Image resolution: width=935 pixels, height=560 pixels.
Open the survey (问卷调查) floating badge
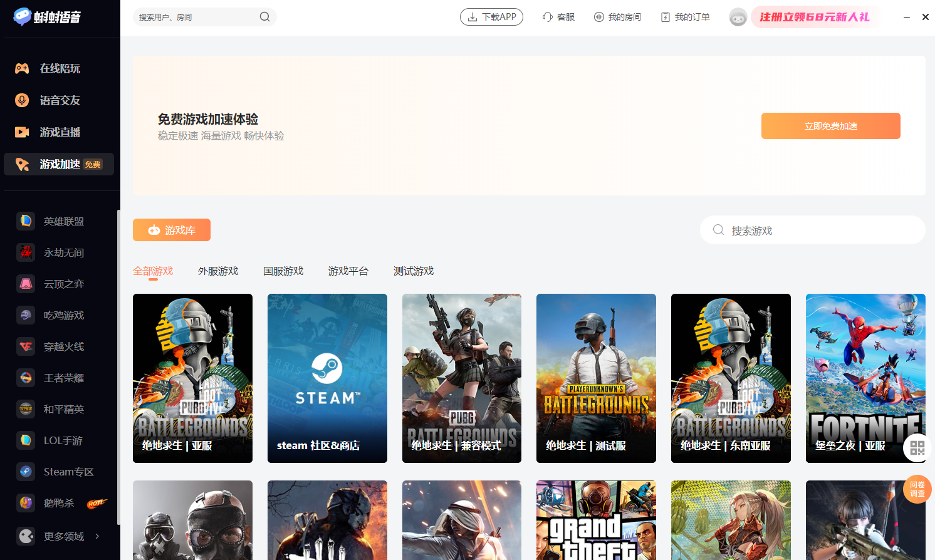[x=917, y=489]
